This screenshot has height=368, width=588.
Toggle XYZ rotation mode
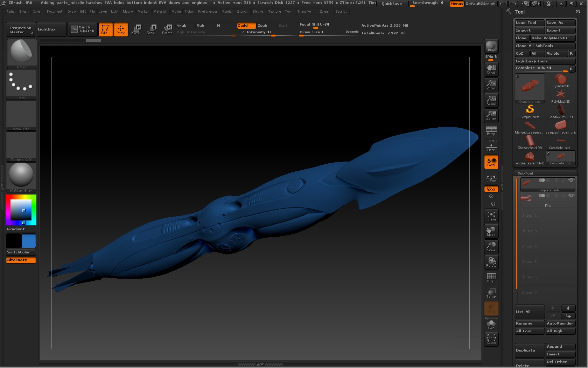(491, 189)
